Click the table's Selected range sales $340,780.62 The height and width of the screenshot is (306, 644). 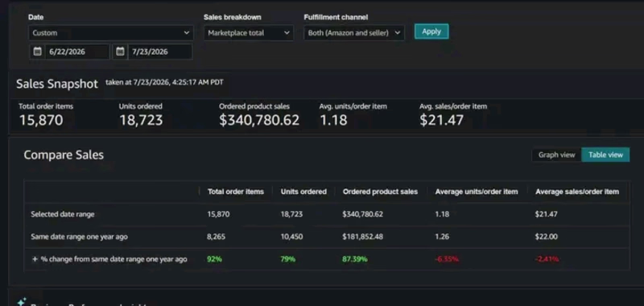click(x=363, y=214)
